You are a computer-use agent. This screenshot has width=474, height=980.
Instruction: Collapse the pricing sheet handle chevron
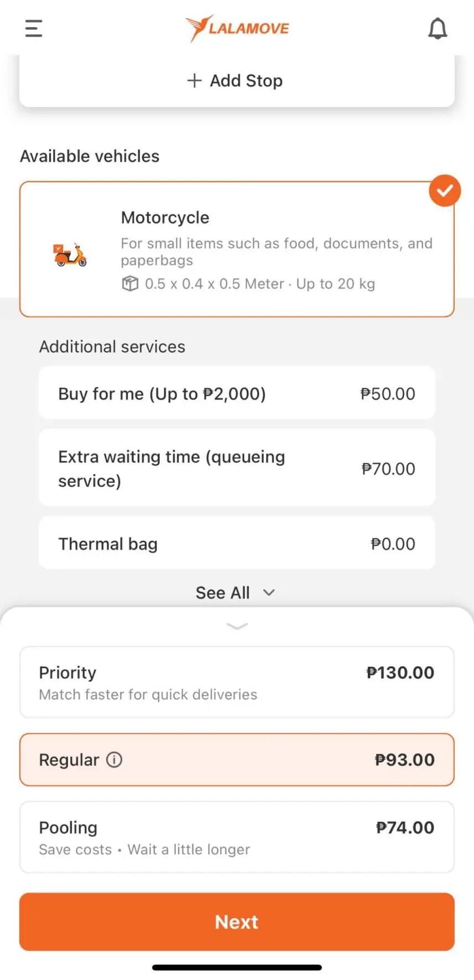pyautogui.click(x=237, y=626)
